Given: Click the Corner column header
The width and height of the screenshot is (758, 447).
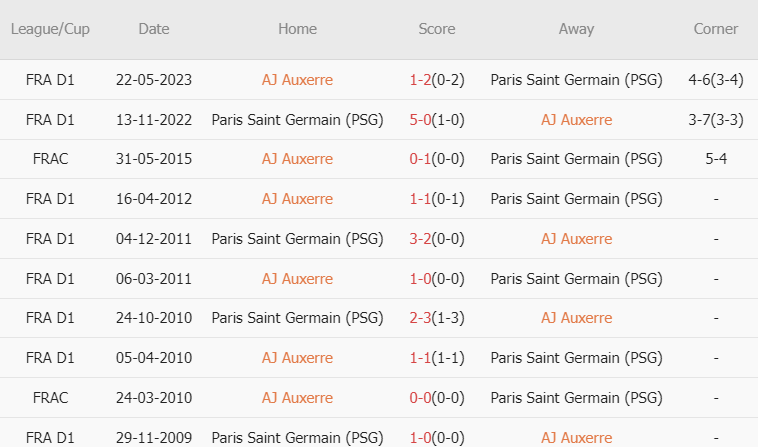Looking at the screenshot, I should (x=715, y=29).
